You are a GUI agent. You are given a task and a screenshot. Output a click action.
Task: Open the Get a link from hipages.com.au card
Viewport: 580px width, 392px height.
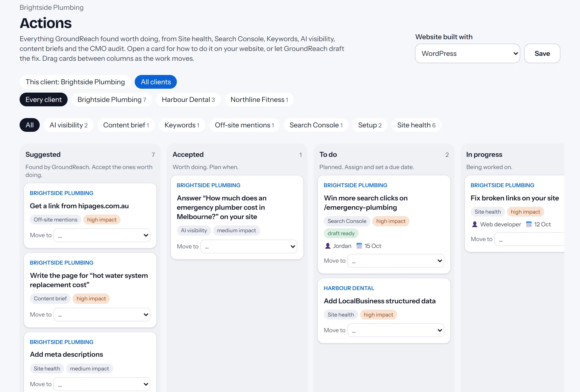[79, 206]
